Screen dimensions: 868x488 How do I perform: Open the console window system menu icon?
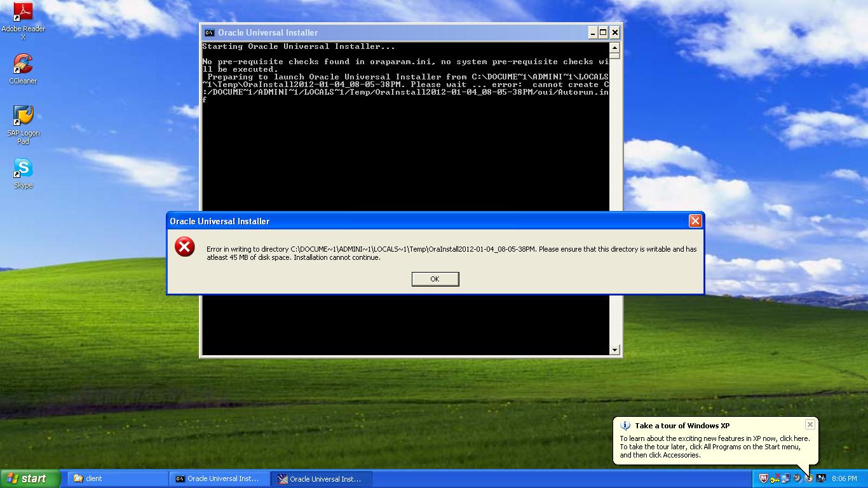[x=209, y=32]
